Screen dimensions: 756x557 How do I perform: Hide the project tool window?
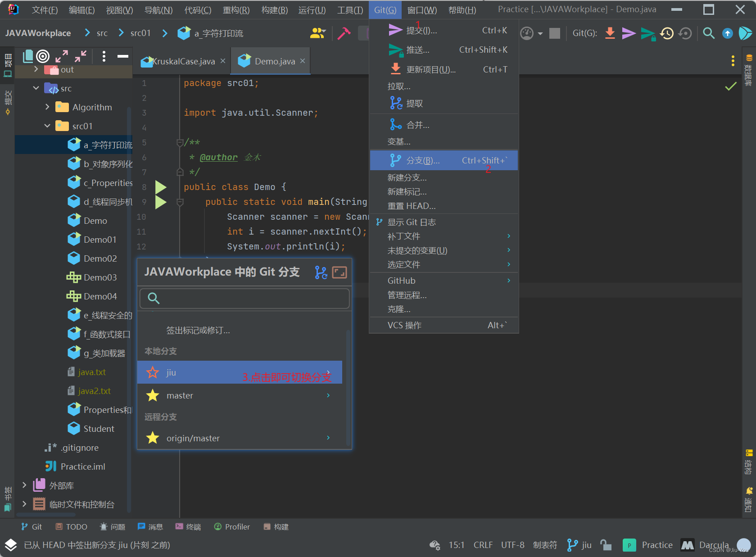(123, 56)
